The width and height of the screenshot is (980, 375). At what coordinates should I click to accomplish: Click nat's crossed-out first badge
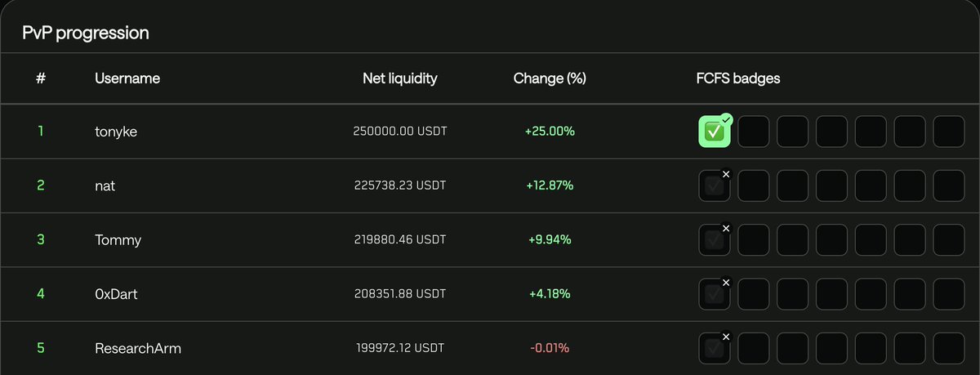[715, 185]
